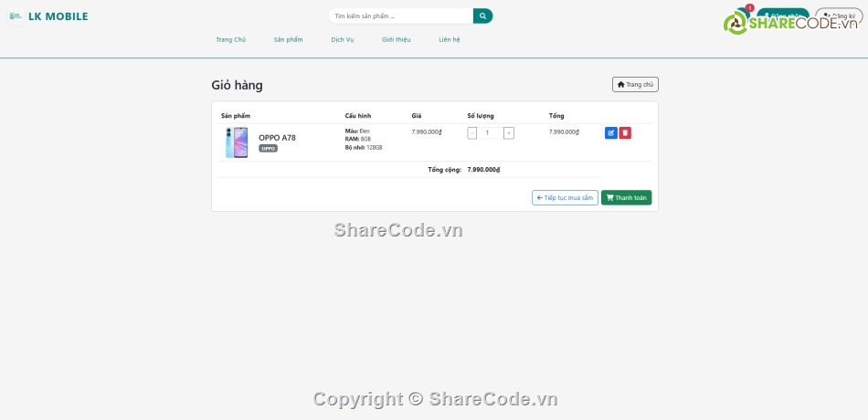Open the cart icon with badge 1

[744, 15]
